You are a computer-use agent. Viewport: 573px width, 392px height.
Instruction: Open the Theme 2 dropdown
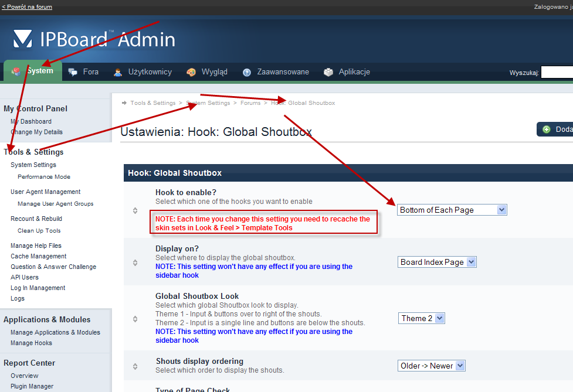click(x=422, y=318)
